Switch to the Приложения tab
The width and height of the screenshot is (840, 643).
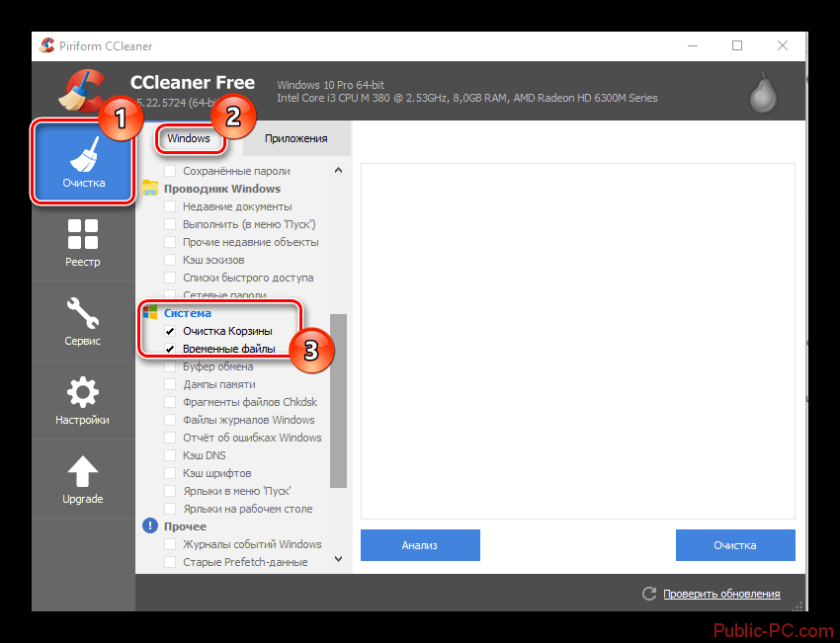(295, 138)
